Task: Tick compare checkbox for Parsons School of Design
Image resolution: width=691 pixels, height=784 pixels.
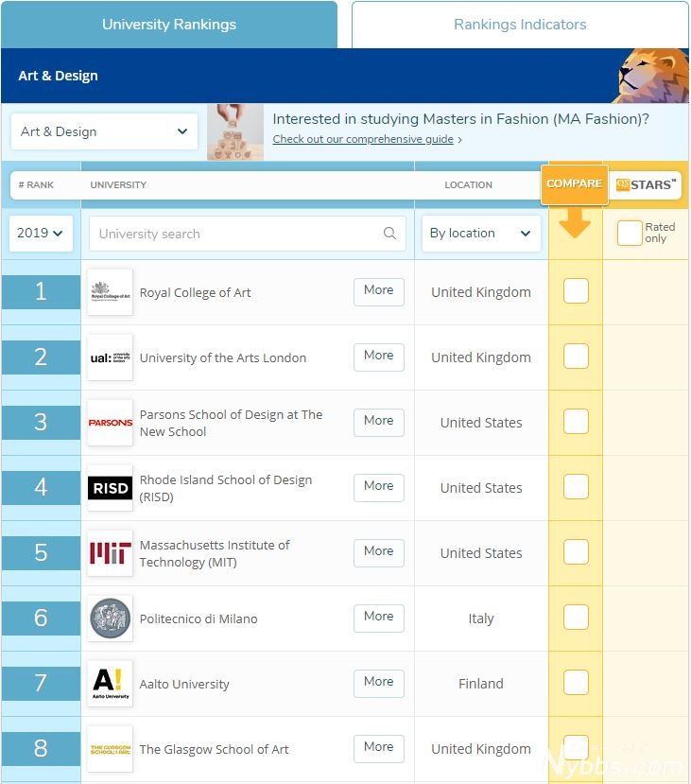Action: point(576,422)
